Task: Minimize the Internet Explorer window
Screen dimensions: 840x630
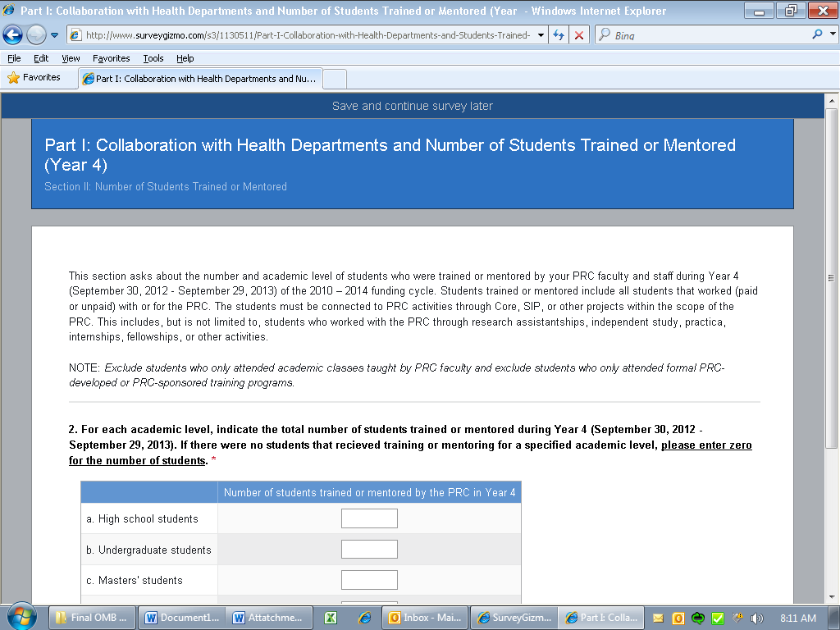Action: (x=759, y=10)
